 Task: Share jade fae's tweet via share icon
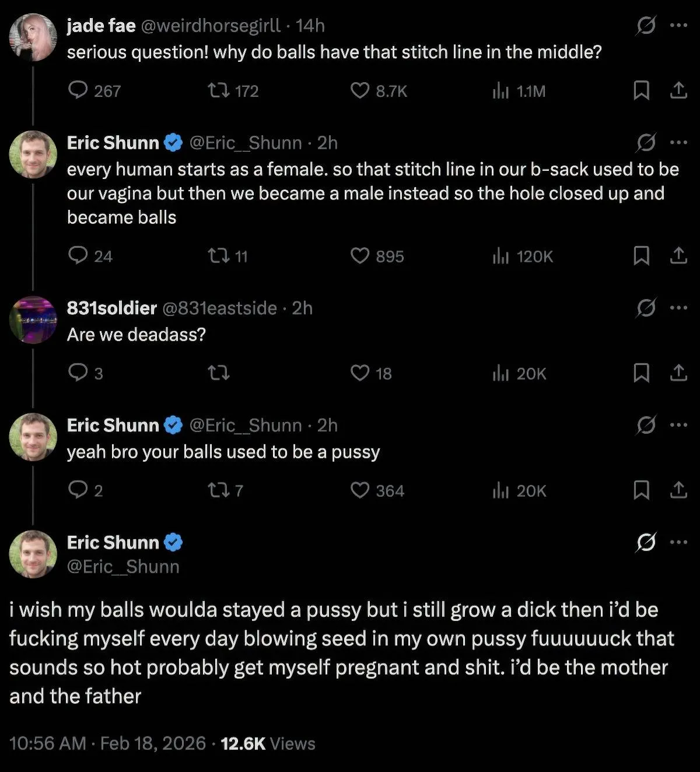678,90
